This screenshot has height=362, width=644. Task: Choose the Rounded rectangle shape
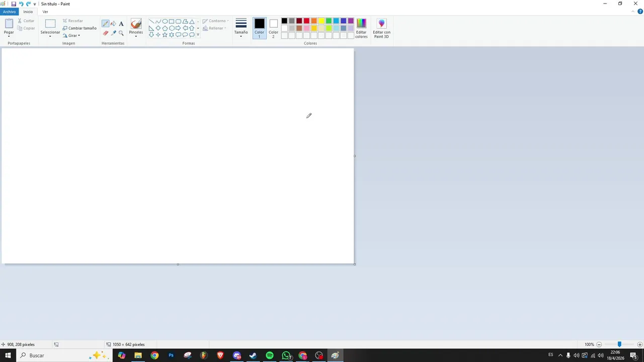[179, 21]
